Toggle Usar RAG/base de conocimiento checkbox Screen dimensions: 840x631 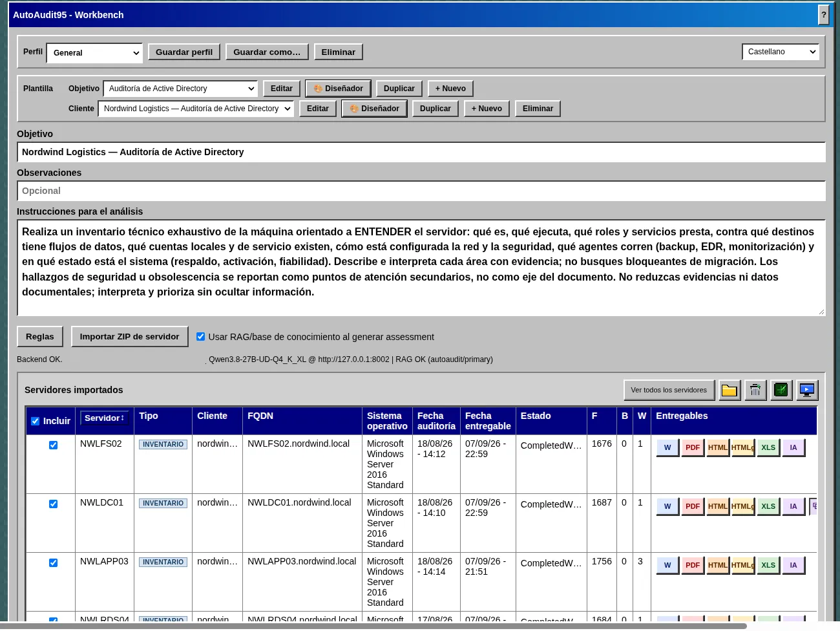click(200, 336)
